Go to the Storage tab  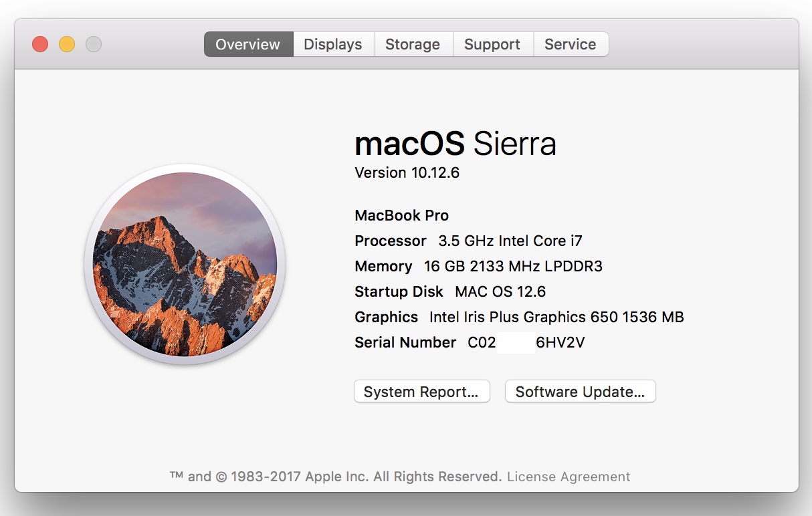(x=413, y=44)
